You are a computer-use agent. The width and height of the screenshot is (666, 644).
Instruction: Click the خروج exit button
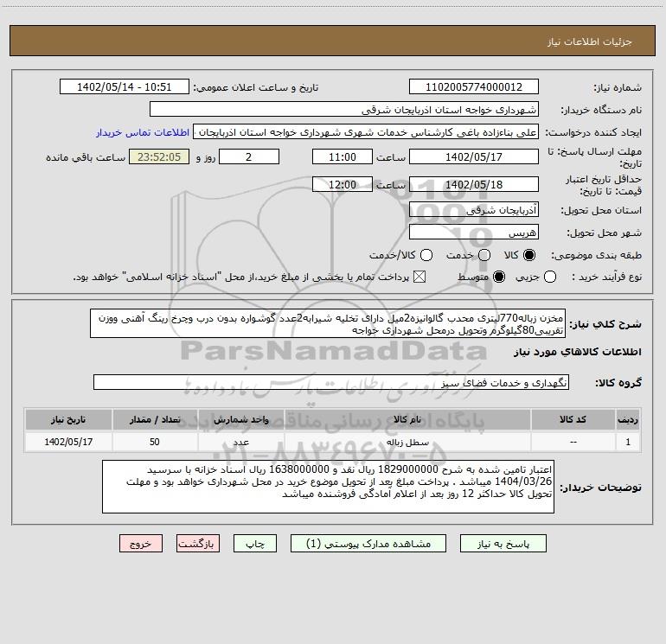141,544
